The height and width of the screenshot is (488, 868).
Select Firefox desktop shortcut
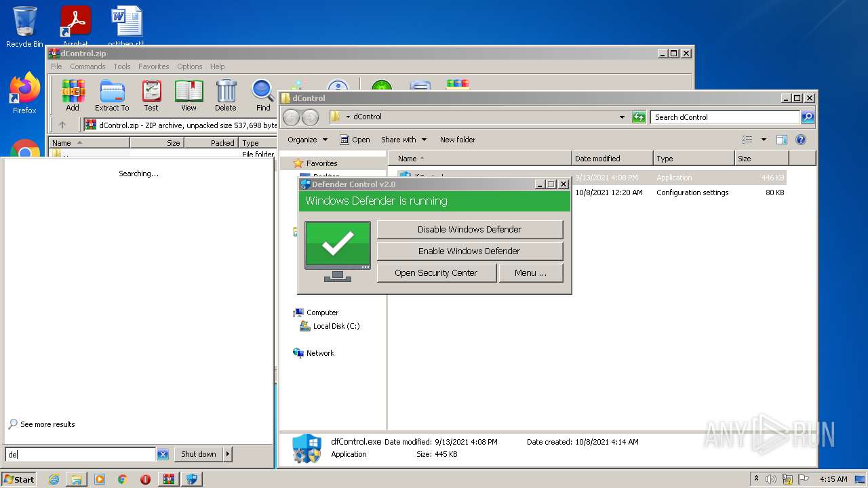coord(24,94)
